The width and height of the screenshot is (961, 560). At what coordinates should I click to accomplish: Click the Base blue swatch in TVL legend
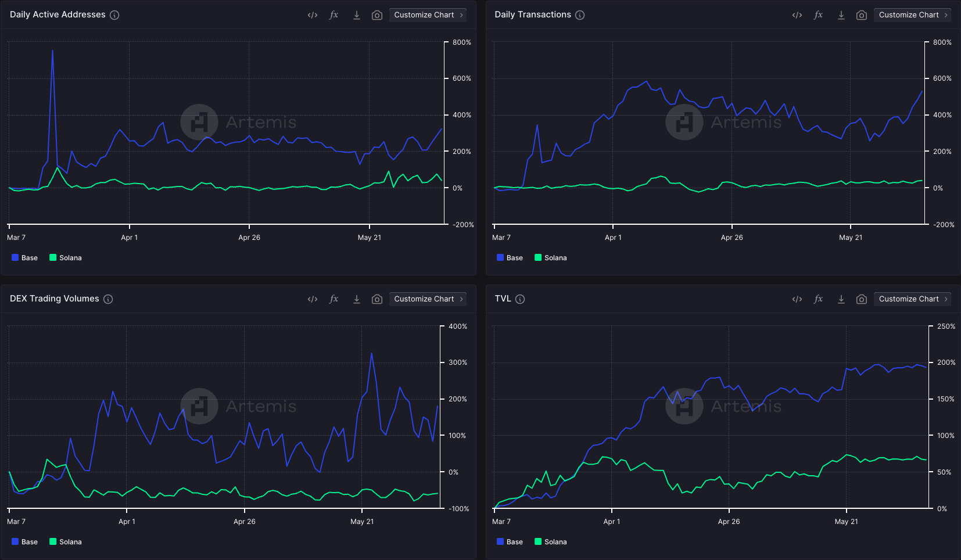(x=500, y=542)
